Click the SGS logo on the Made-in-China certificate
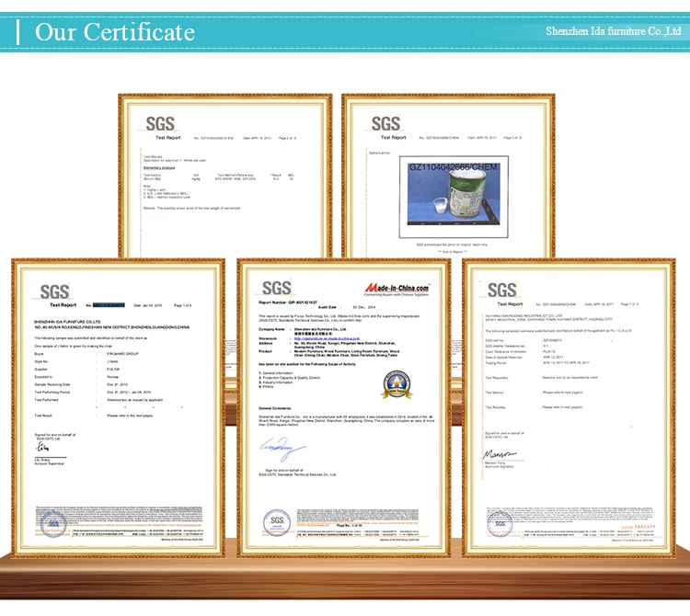690x616 pixels. tap(276, 289)
